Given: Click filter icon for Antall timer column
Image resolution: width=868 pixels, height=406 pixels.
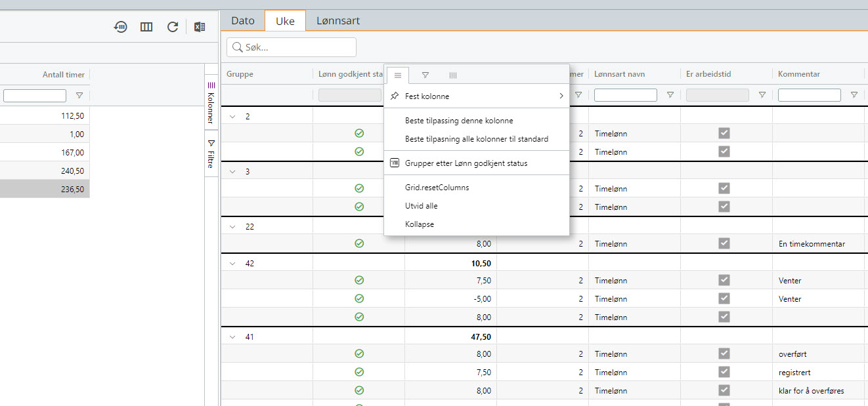Looking at the screenshot, I should pyautogui.click(x=79, y=95).
